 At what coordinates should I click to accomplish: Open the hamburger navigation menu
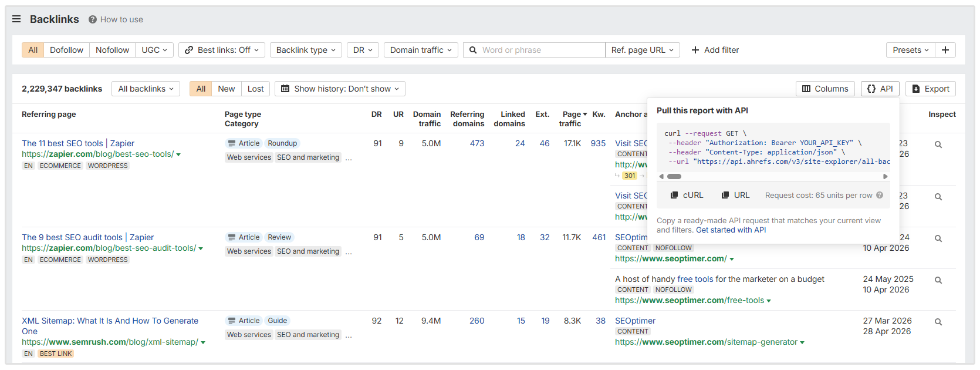pyautogui.click(x=16, y=19)
